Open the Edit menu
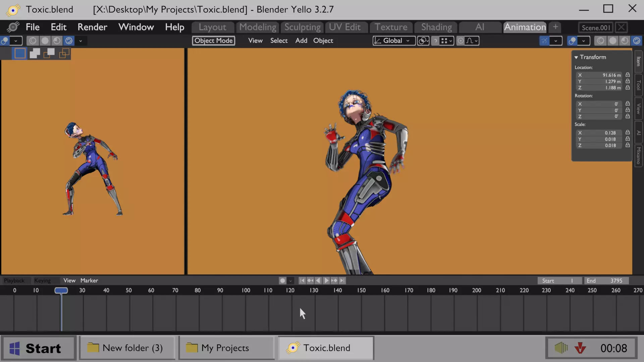 pos(58,27)
